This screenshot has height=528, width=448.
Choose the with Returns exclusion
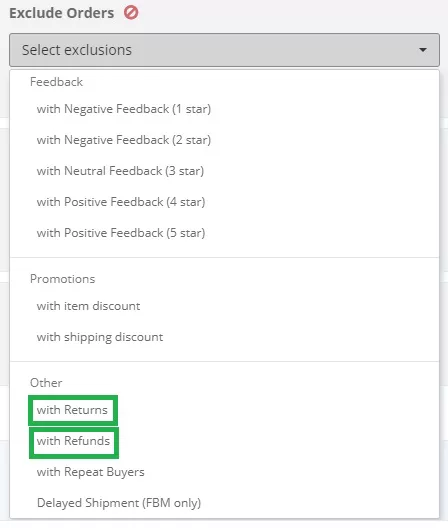tap(72, 410)
